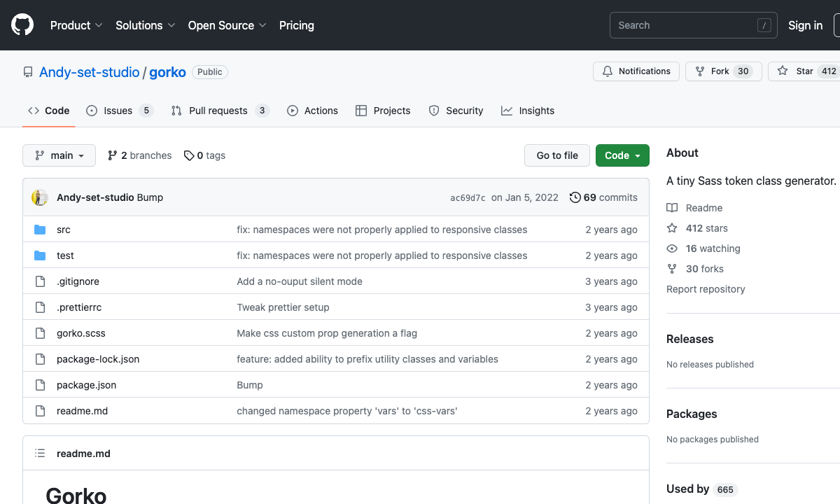This screenshot has height=504, width=840.
Task: Click the src folder icon
Action: [x=40, y=230]
